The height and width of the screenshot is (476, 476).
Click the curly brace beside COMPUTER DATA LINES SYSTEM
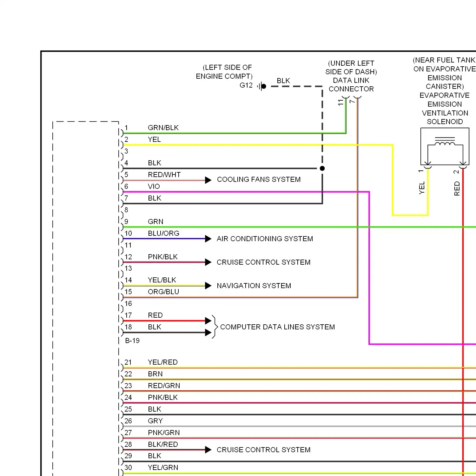point(215,327)
